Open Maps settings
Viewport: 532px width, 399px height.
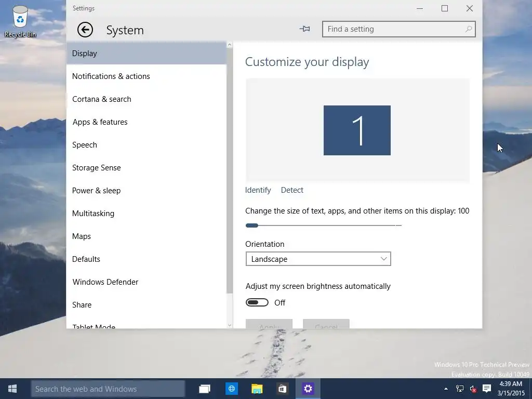coord(146,236)
